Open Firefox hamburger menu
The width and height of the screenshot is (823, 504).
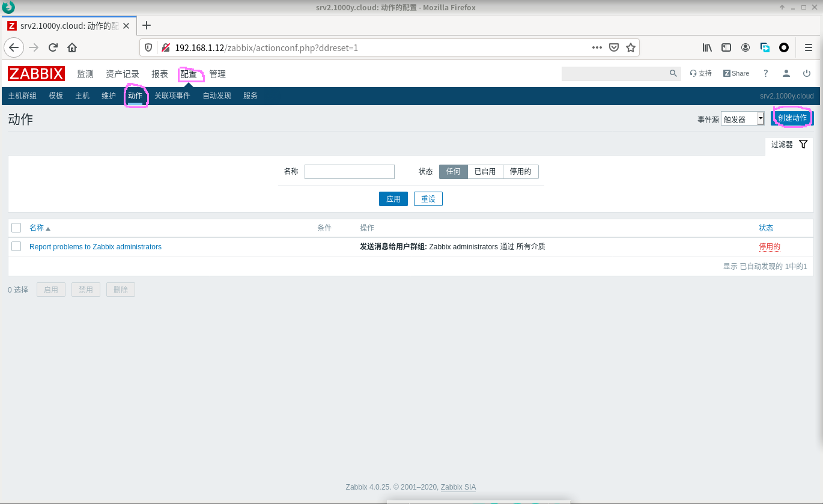pos(809,47)
